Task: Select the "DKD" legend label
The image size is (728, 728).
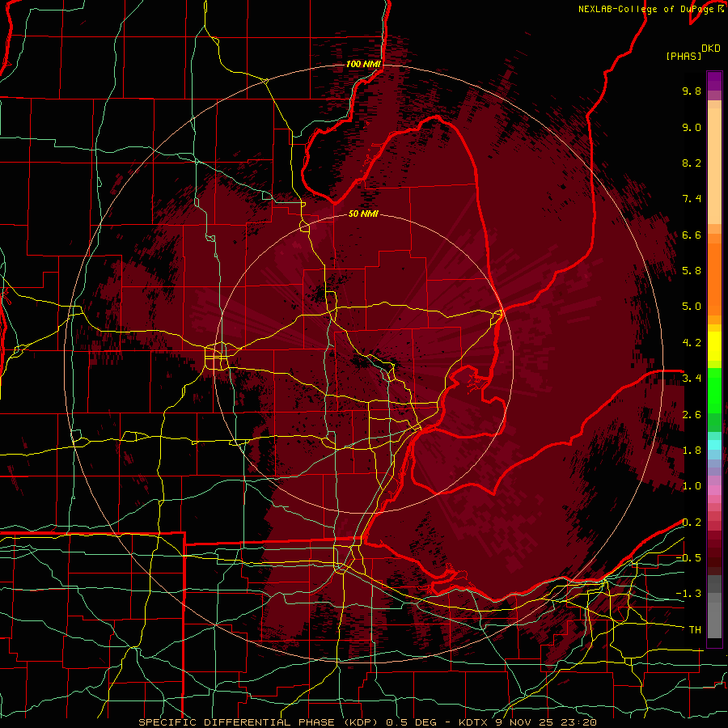Action: 711,49
